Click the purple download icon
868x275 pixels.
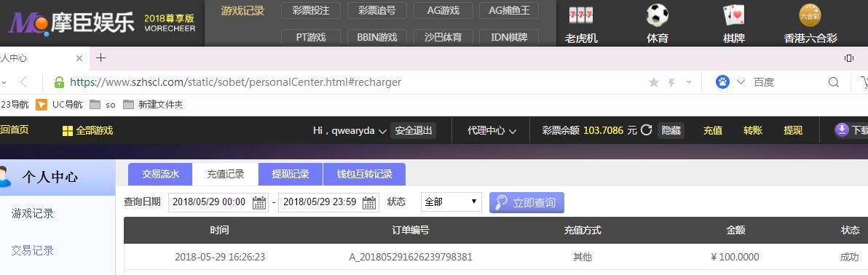pos(842,130)
